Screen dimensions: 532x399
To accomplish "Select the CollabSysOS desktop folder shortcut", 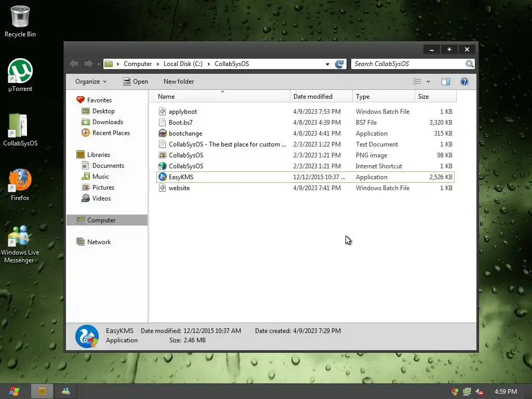I will 20,130.
